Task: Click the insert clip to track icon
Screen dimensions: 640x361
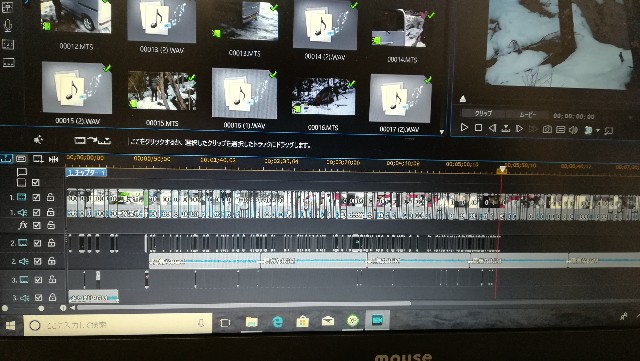Action: pyautogui.click(x=92, y=140)
